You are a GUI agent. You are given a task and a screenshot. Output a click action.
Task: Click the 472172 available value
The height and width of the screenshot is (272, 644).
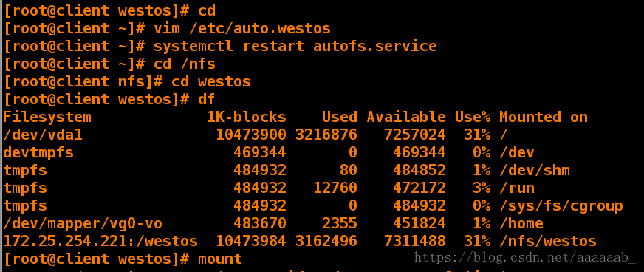tap(419, 188)
